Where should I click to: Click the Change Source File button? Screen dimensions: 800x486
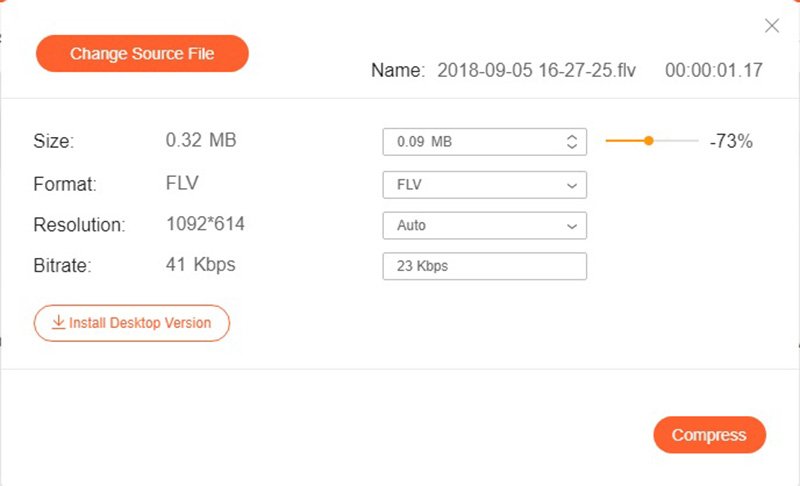[x=142, y=54]
